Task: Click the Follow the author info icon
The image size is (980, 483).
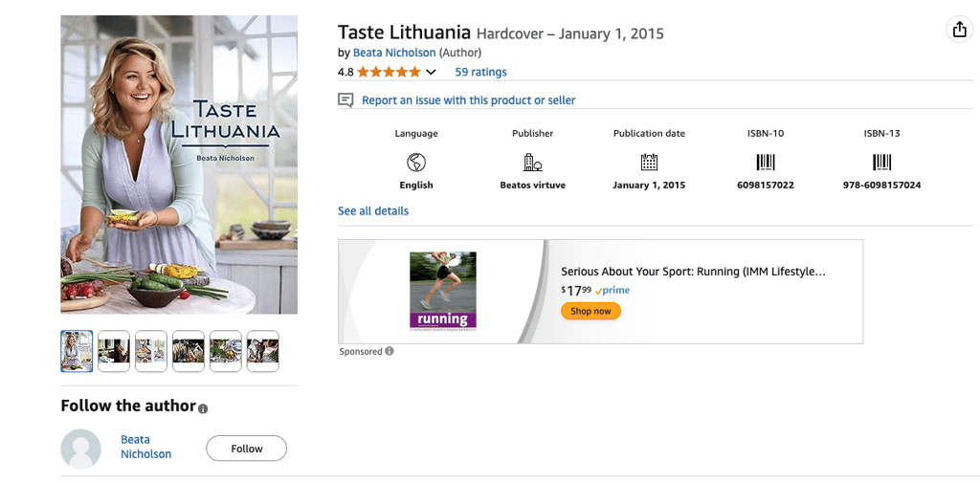Action: coord(203,408)
